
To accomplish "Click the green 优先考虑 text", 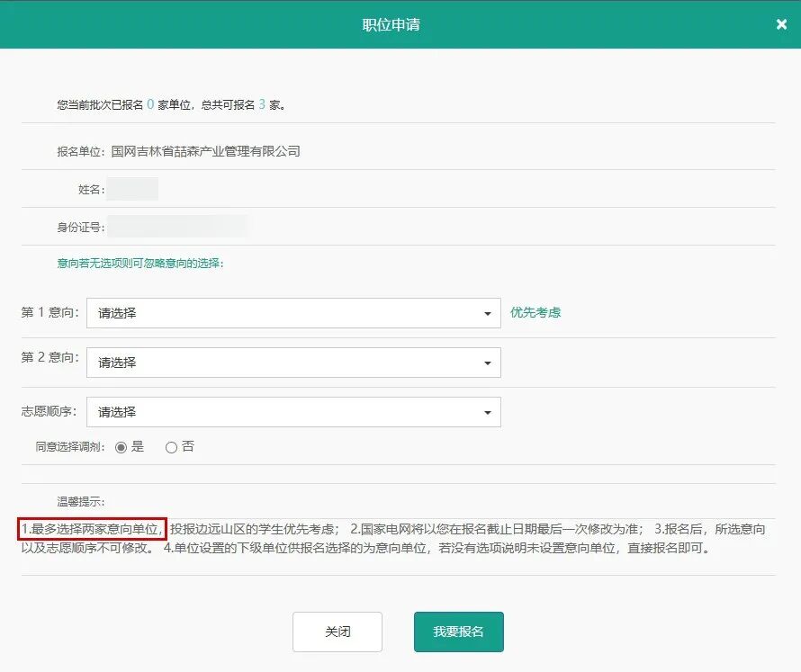I will tap(535, 313).
